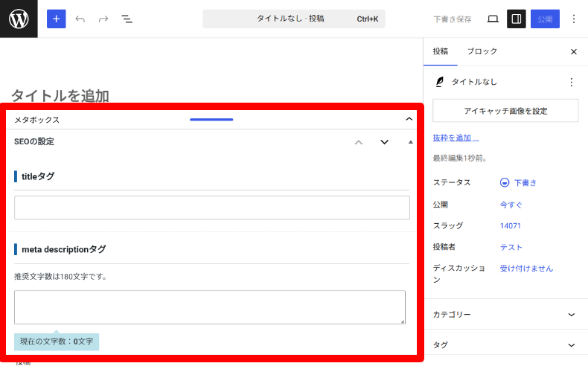Move SEOの設定 box down
588x369 pixels.
click(x=384, y=142)
